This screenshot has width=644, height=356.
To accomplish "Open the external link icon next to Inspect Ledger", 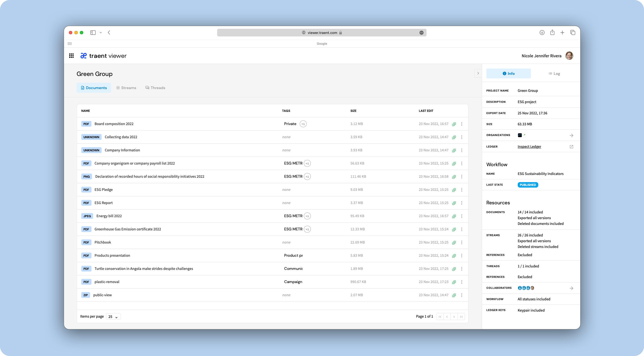I will click(x=571, y=147).
